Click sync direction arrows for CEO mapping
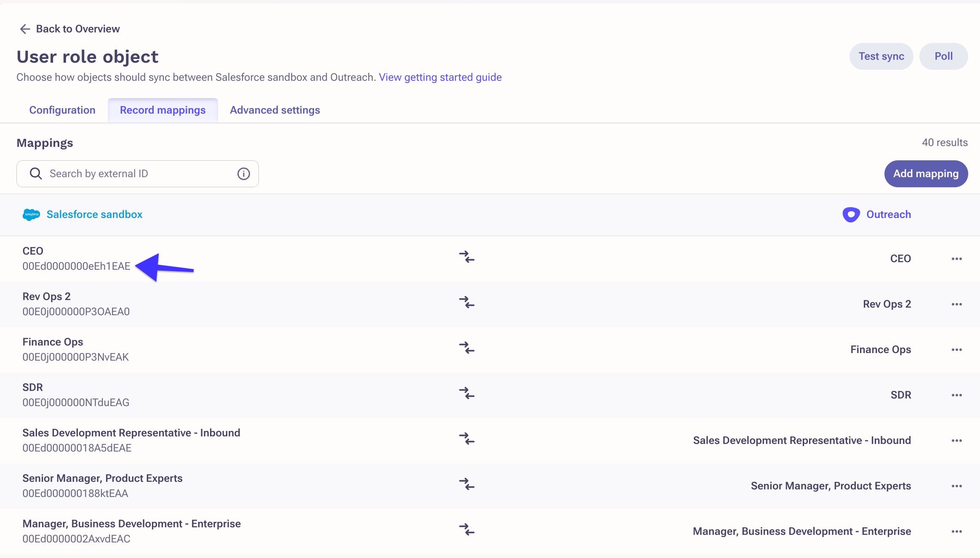The width and height of the screenshot is (980, 558). 466,257
